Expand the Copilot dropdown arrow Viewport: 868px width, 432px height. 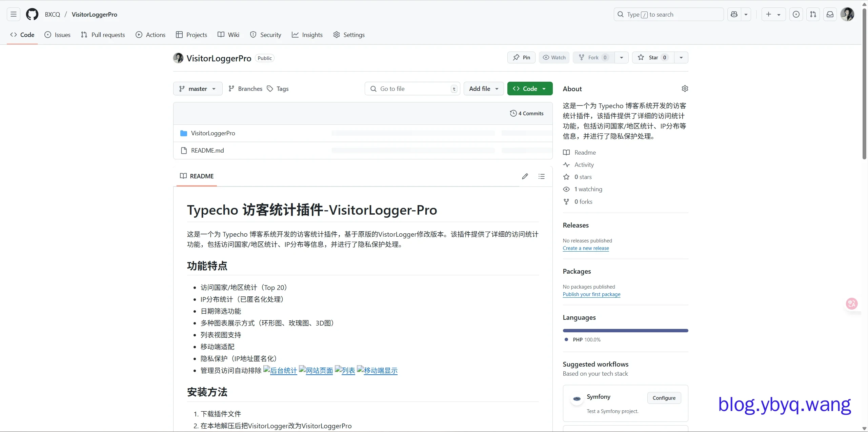pyautogui.click(x=746, y=14)
